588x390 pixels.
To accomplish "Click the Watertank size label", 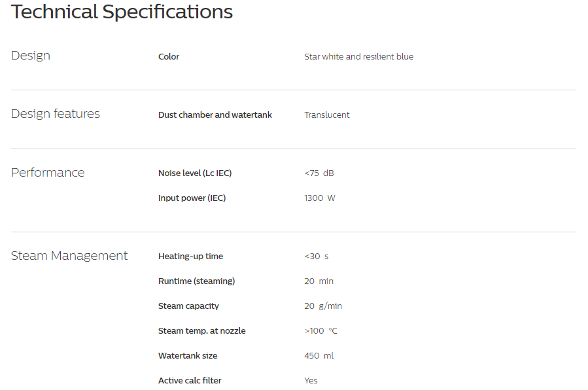I will [x=188, y=355].
